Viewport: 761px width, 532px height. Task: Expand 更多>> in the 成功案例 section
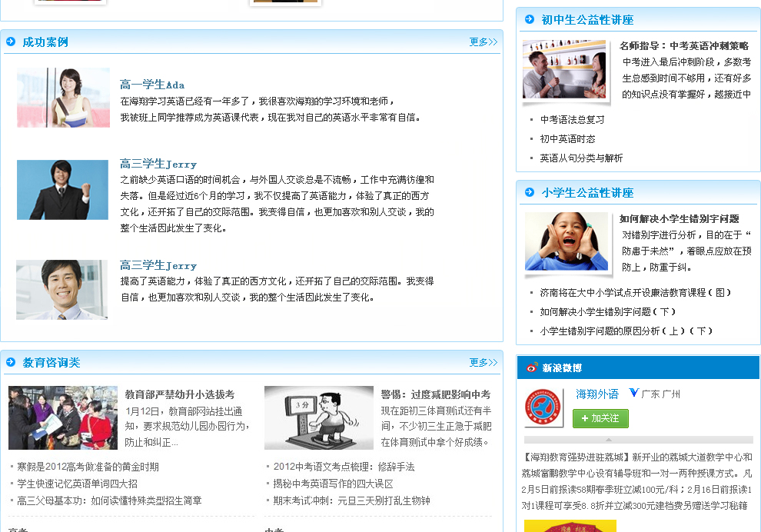pyautogui.click(x=483, y=42)
